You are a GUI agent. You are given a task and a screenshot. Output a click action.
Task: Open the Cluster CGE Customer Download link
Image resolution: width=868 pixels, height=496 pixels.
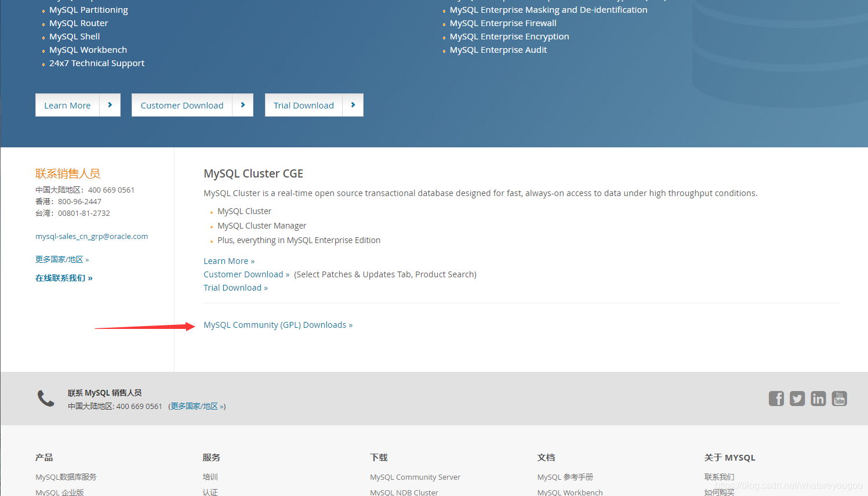coord(246,274)
